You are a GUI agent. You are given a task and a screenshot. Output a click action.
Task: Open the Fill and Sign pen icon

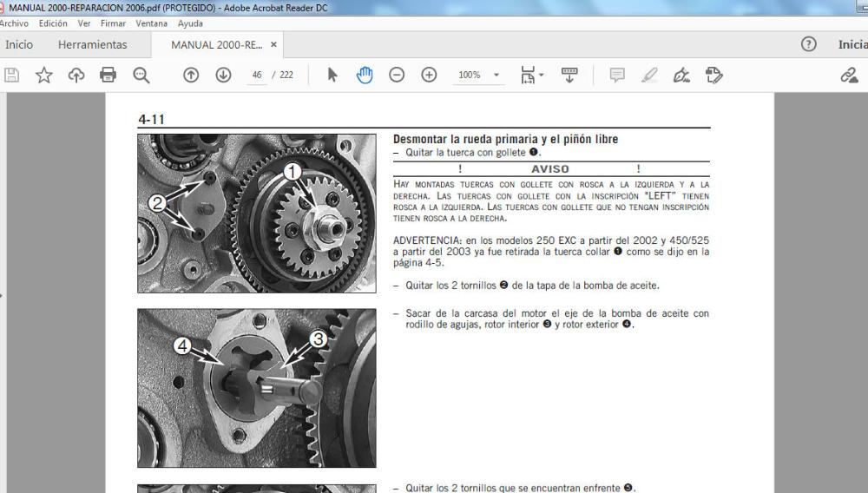point(681,75)
